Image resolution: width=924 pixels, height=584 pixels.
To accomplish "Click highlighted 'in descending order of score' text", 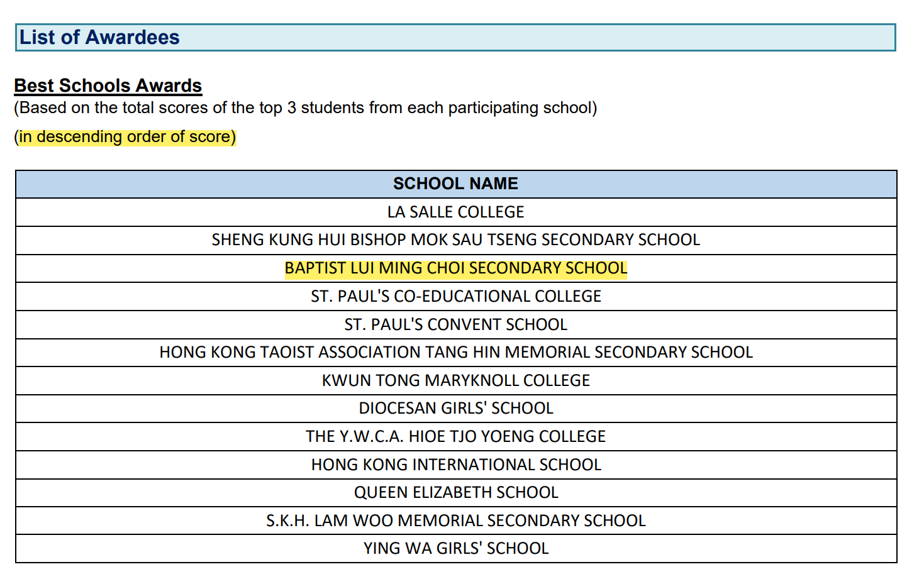I will [x=127, y=137].
